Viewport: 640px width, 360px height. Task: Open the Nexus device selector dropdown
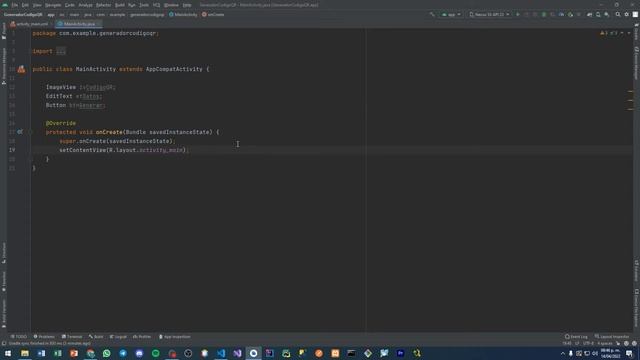point(489,15)
